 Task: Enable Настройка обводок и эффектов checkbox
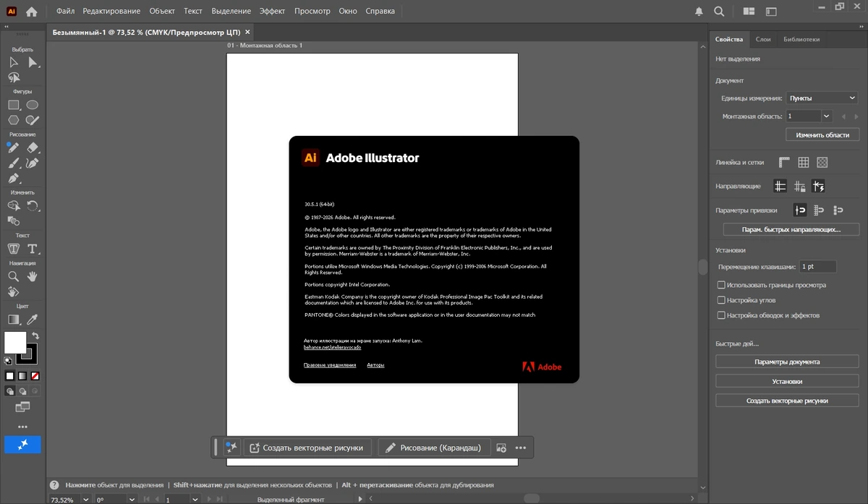[721, 315]
